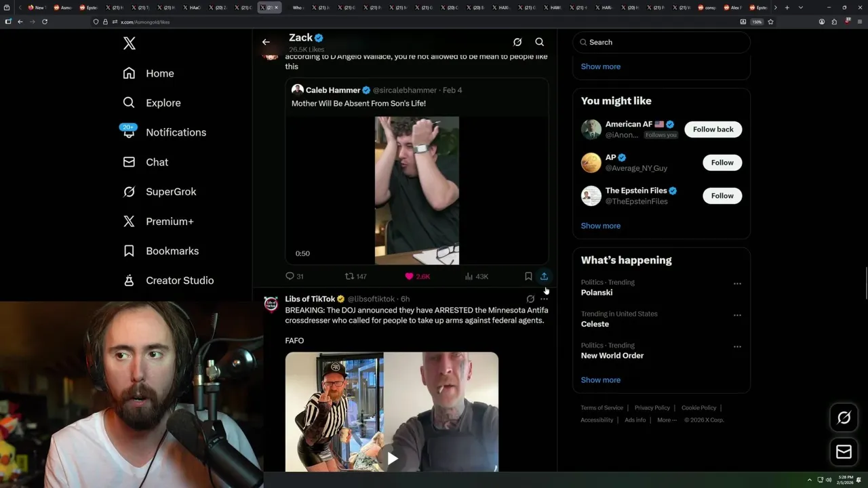Click Show more above You might like
Viewport: 868px width, 488px height.
tap(601, 66)
